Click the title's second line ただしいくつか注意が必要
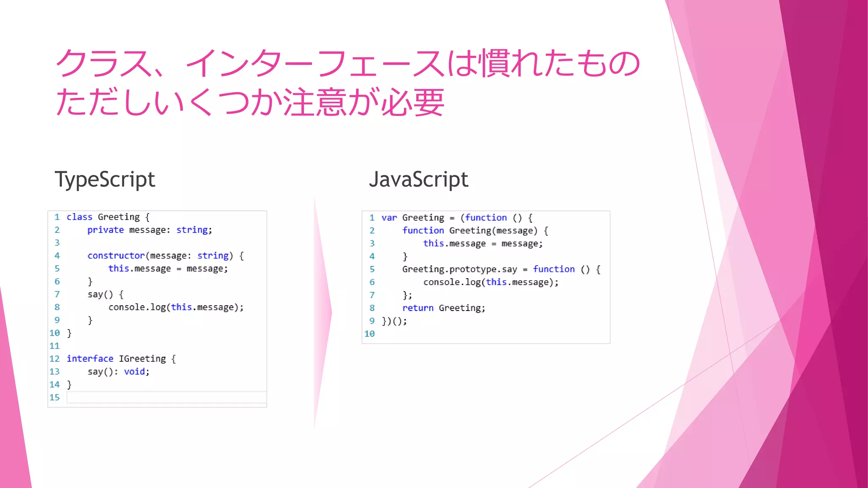 click(250, 103)
